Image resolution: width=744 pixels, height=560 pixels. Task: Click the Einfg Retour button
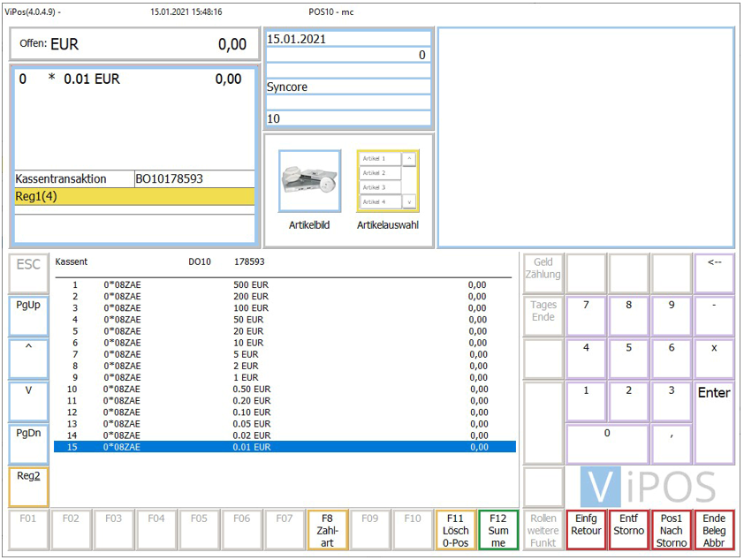(586, 530)
